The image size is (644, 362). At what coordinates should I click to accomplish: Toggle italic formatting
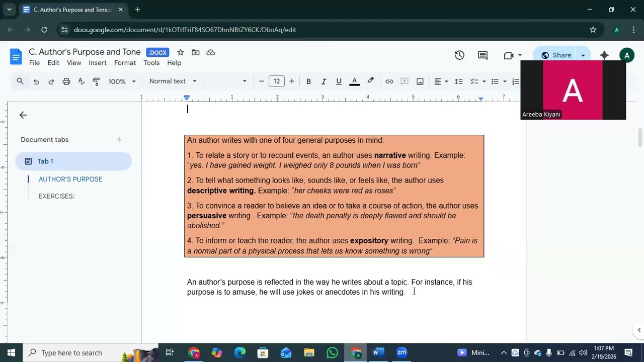[x=324, y=81]
